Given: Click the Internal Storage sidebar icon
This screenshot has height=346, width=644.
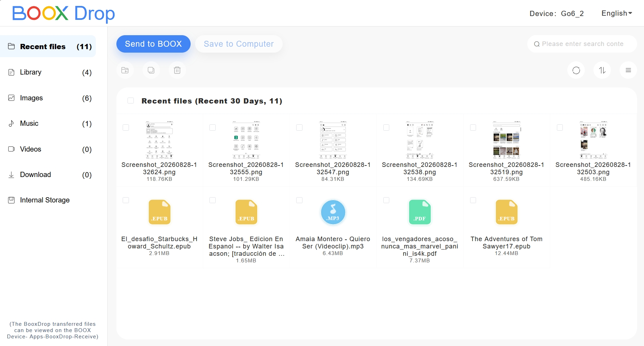Looking at the screenshot, I should click(x=11, y=200).
